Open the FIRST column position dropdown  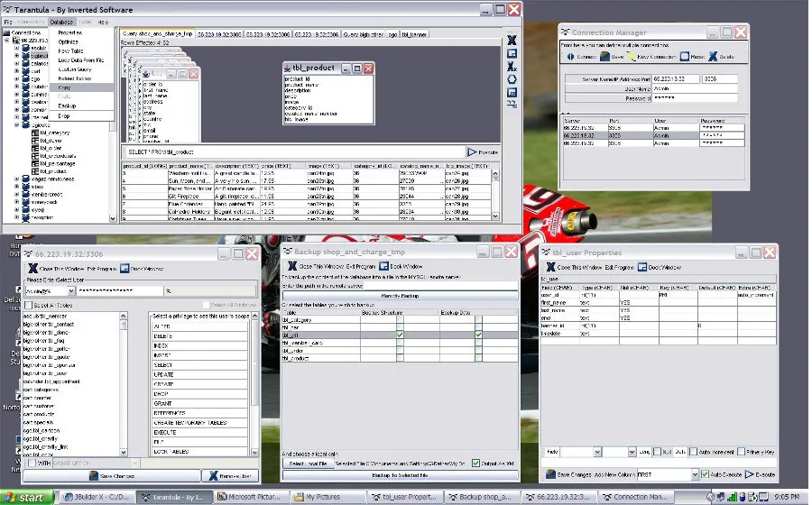point(694,474)
